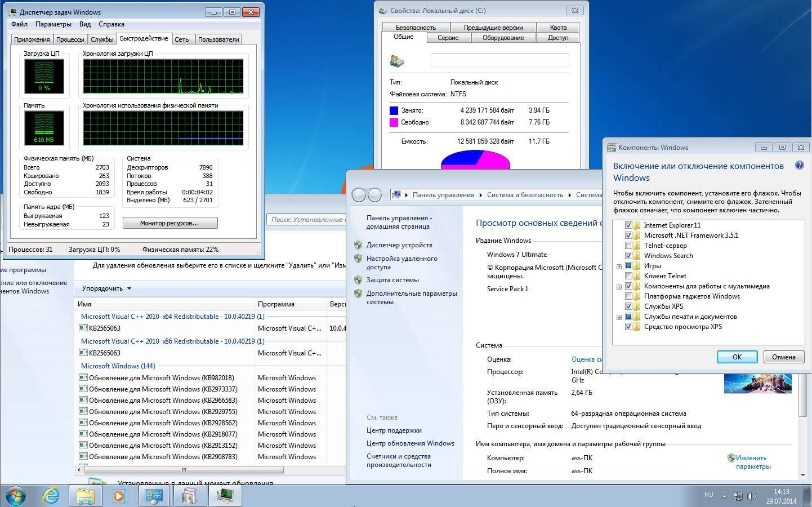812x507 pixels.
Task: Toggle the Windows Search checkbox
Action: 628,256
